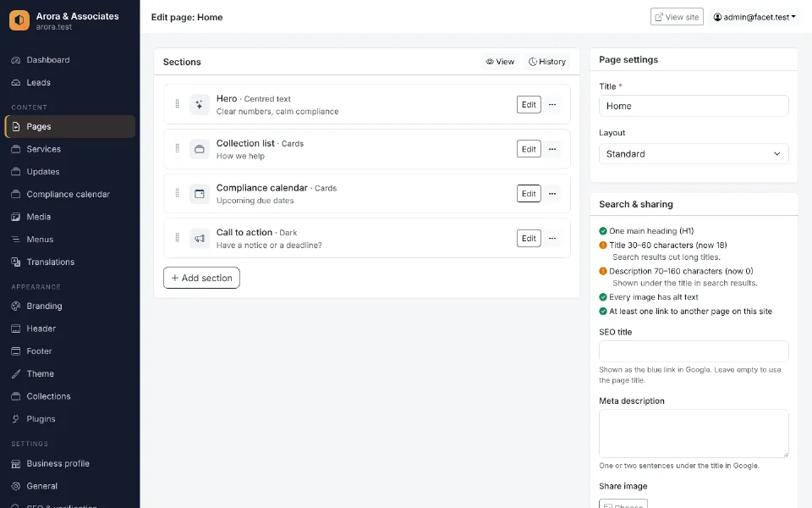
Task: Open the admin@facet.test account menu
Action: coord(754,17)
